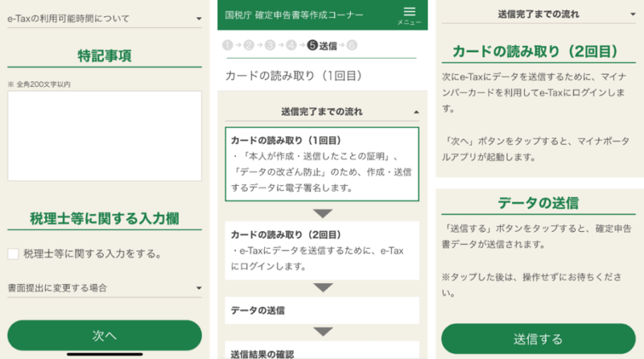Click down arrow below カードの読み取り（1回目） box
Image resolution: width=644 pixels, height=359 pixels.
coord(323,213)
